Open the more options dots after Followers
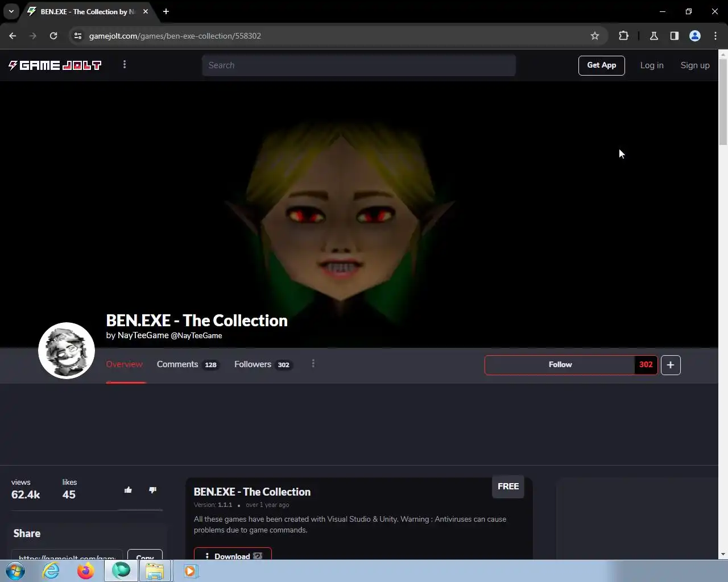 coord(313,364)
